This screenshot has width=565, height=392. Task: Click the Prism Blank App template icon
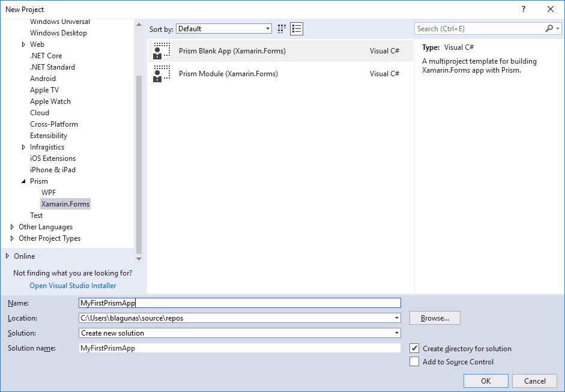pos(162,51)
